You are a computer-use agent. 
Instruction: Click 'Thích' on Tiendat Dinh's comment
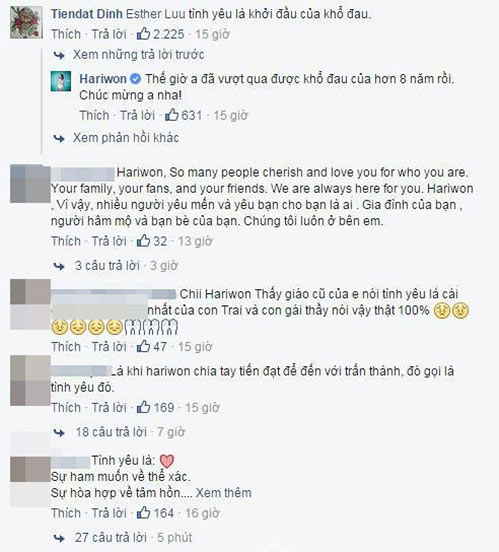point(66,34)
